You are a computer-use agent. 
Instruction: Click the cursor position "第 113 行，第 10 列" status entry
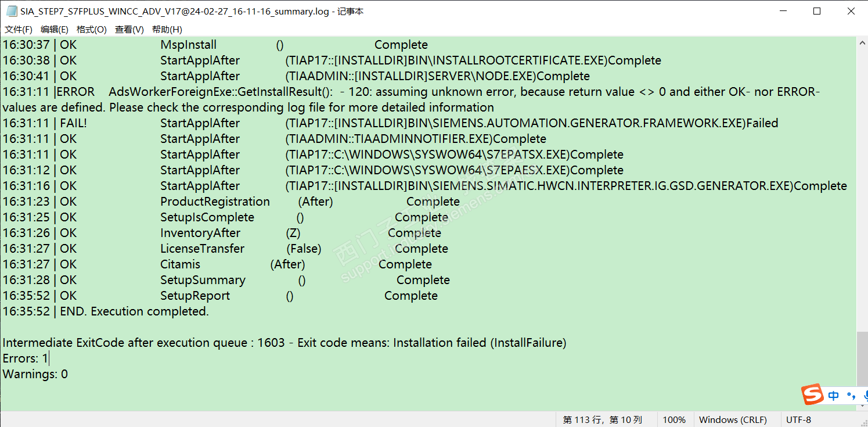[603, 419]
